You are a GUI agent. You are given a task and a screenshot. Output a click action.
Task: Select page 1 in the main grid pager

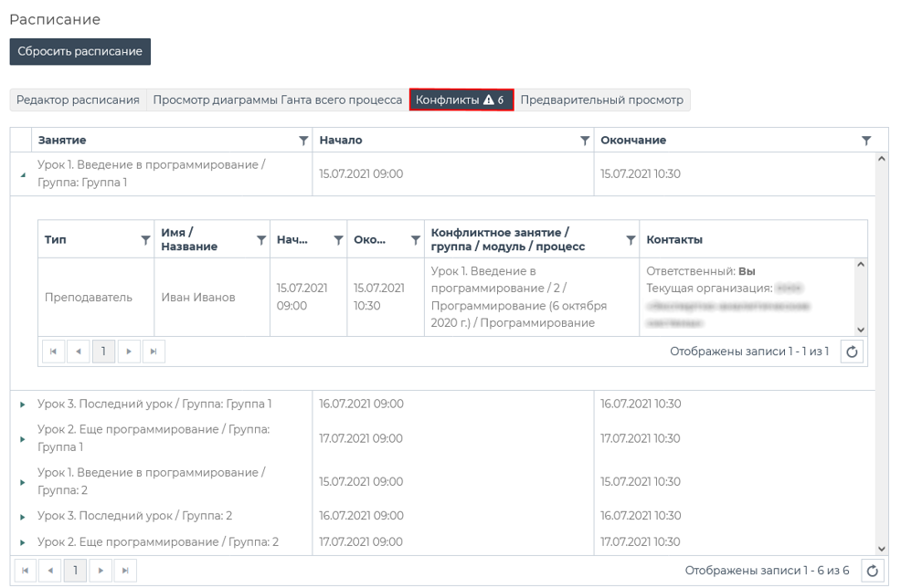[75, 571]
